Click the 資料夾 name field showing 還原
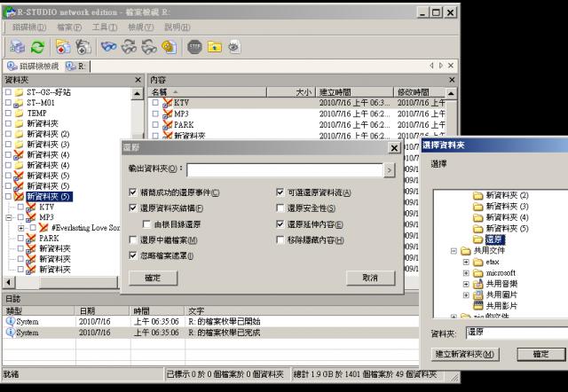 [x=517, y=333]
